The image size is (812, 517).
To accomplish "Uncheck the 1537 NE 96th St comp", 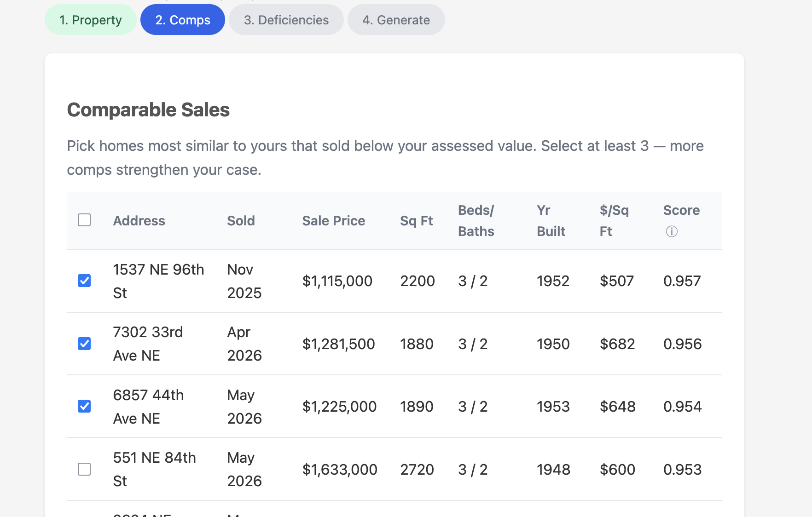I will point(84,281).
